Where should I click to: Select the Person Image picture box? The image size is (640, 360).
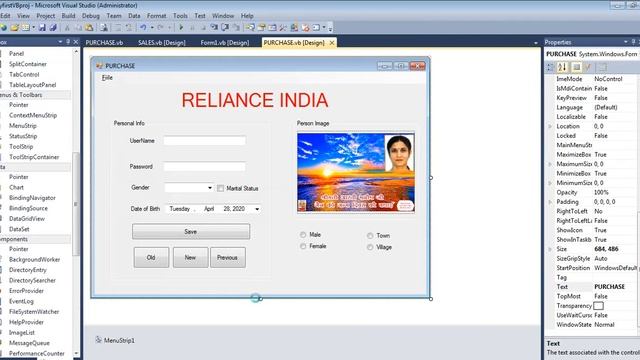356,172
